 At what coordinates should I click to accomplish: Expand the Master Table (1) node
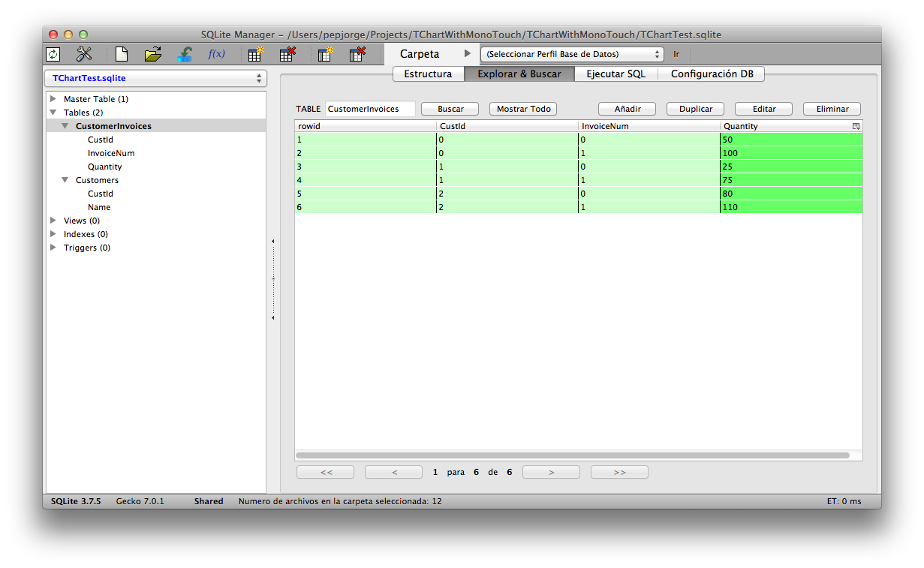(x=53, y=99)
